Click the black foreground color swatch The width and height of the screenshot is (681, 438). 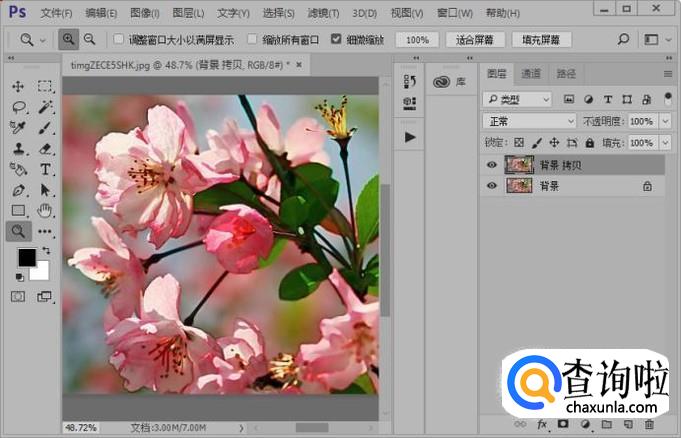(x=26, y=258)
